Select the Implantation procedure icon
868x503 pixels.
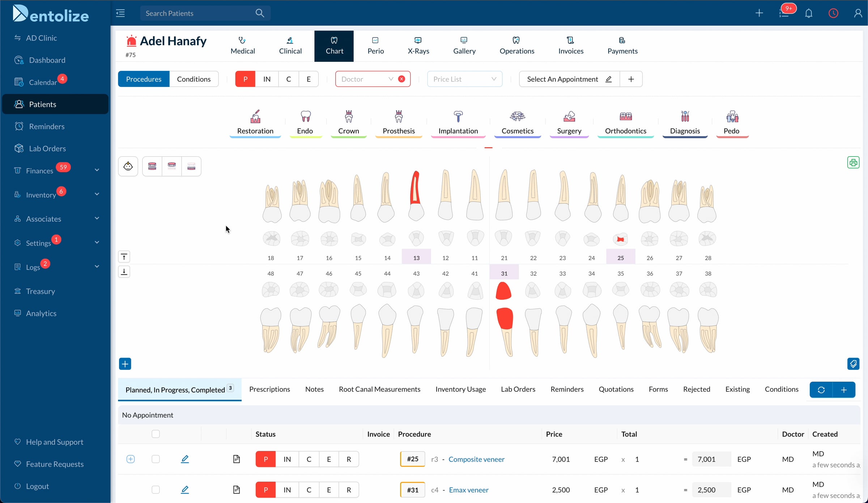pos(458,117)
